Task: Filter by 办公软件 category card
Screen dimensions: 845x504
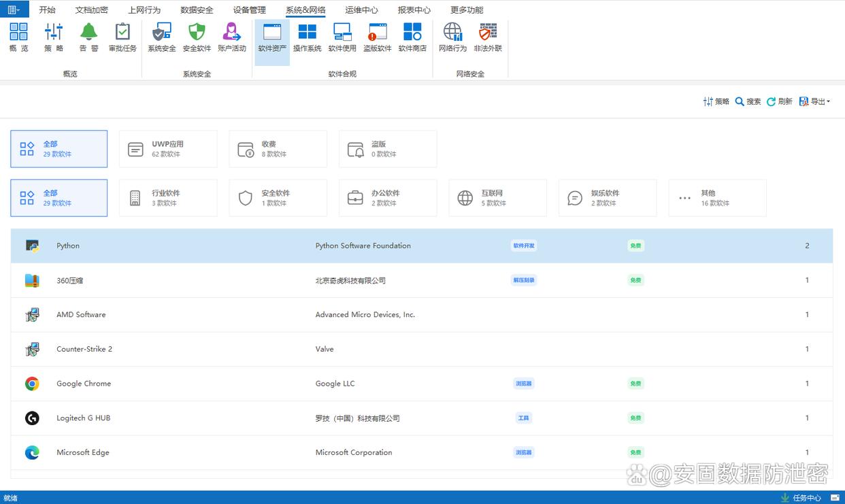Action: (x=388, y=198)
